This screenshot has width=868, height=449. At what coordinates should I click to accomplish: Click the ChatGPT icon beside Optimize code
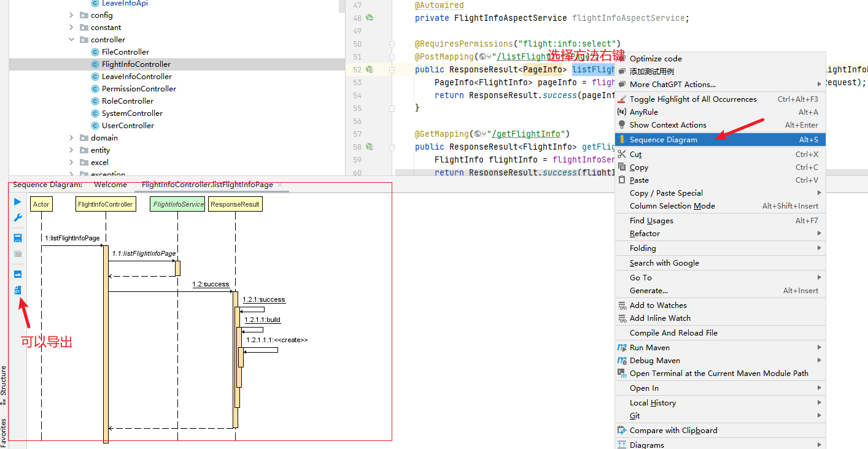(x=622, y=59)
